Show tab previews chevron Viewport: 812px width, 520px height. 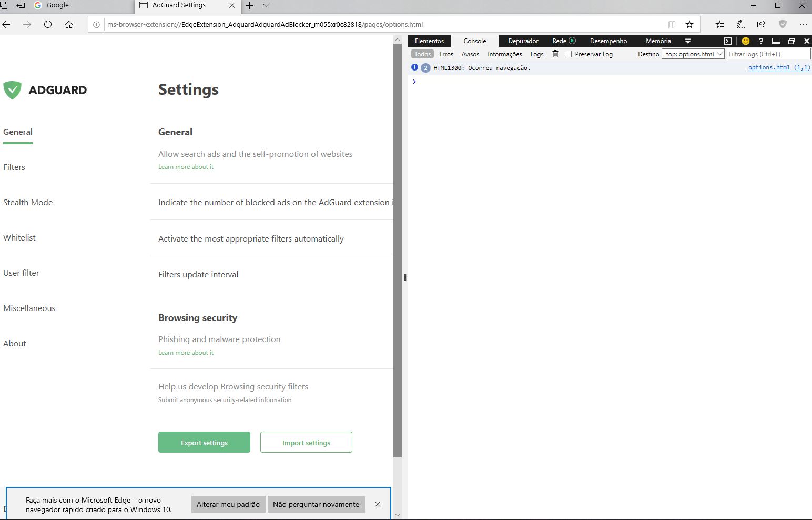pyautogui.click(x=267, y=5)
